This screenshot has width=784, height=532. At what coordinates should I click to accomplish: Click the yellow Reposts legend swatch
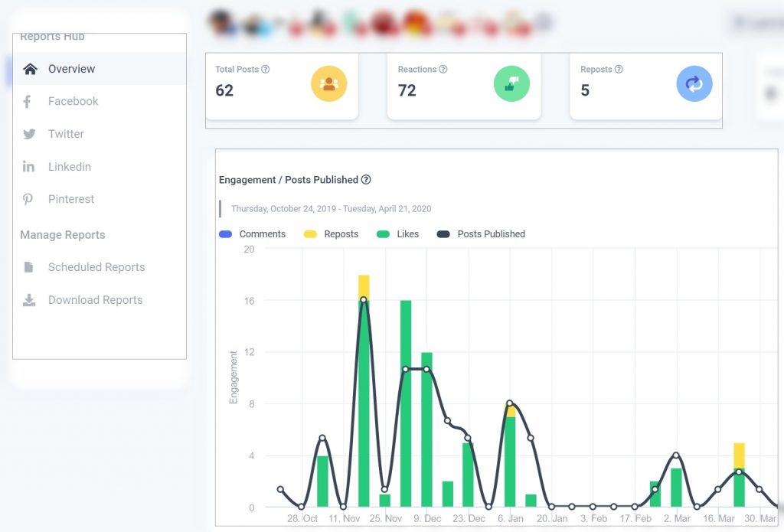(x=310, y=234)
